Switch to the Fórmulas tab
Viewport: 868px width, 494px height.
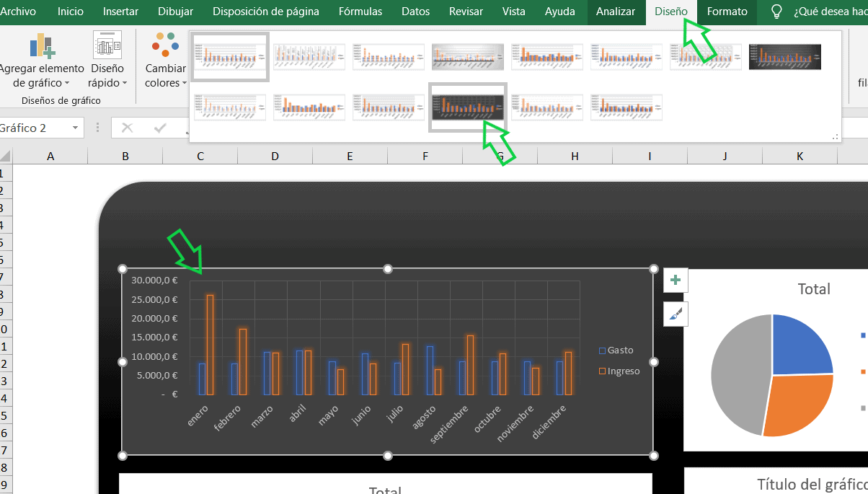pyautogui.click(x=361, y=12)
